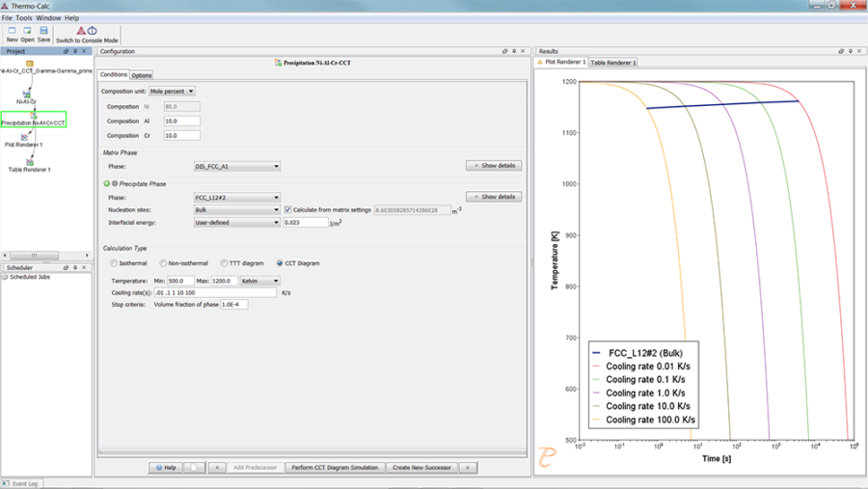The width and height of the screenshot is (868, 489).
Task: Switch to the Table Renderer 1 tab
Action: pos(612,62)
